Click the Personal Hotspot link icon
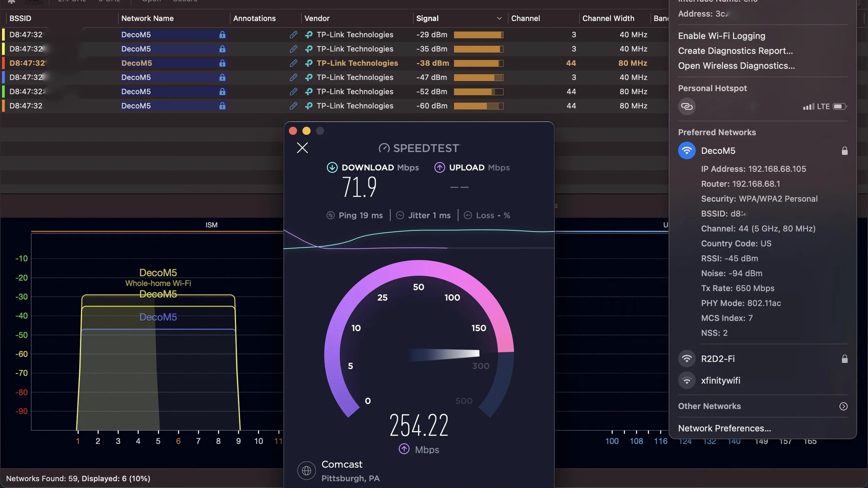The width and height of the screenshot is (868, 488). click(686, 106)
